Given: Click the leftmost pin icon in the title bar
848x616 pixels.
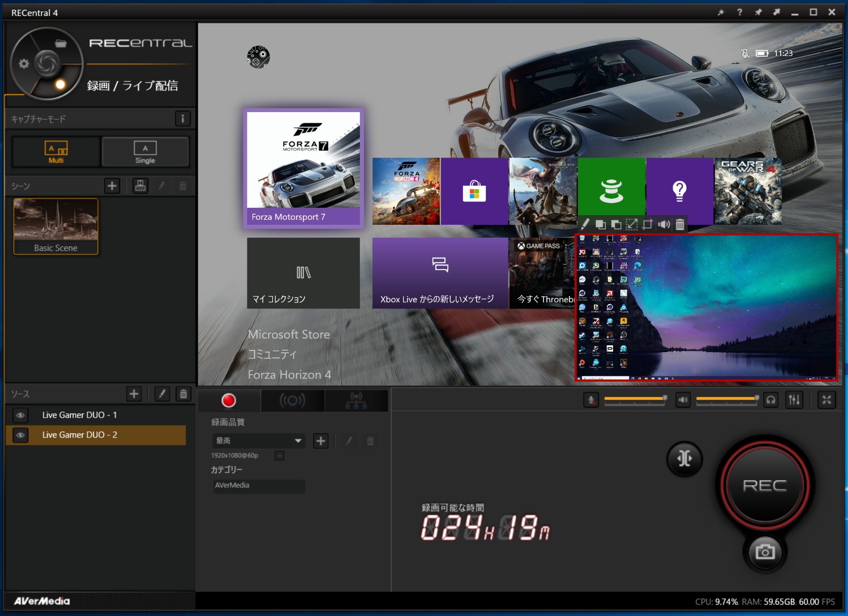Looking at the screenshot, I should pyautogui.click(x=721, y=12).
